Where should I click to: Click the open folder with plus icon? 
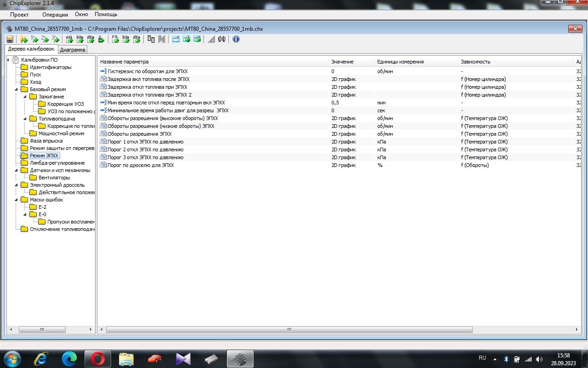(23, 39)
